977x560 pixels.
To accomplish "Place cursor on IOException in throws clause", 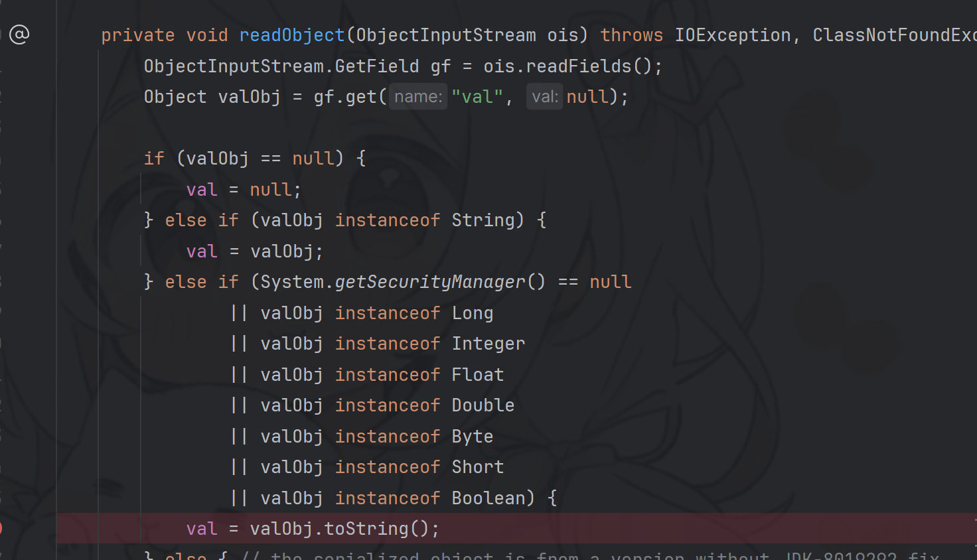I will pyautogui.click(x=732, y=35).
